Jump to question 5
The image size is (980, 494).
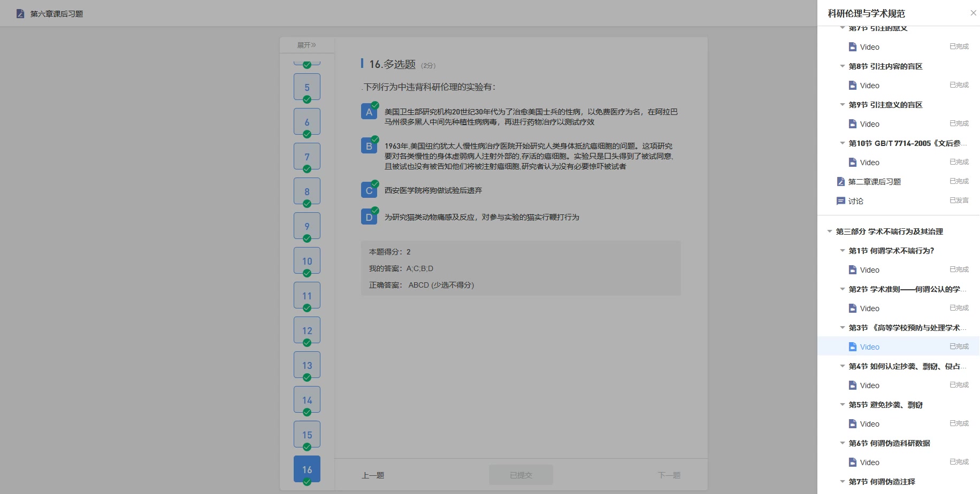(307, 87)
